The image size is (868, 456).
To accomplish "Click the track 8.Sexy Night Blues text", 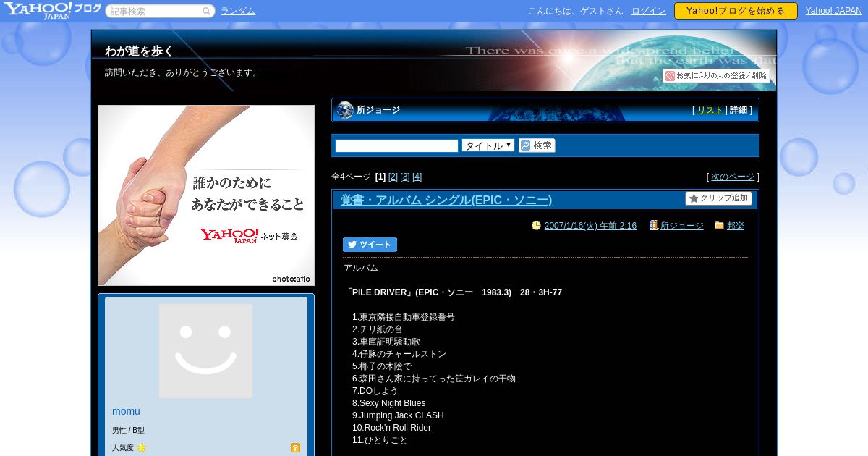I will [x=389, y=403].
